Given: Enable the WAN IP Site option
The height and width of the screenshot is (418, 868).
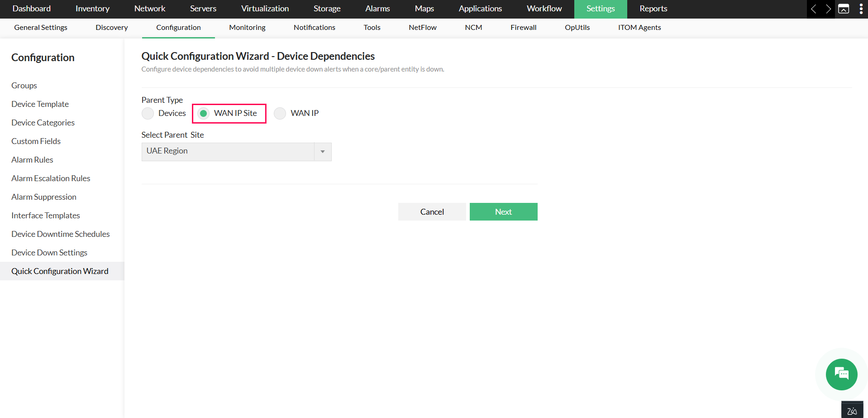Looking at the screenshot, I should pyautogui.click(x=204, y=113).
